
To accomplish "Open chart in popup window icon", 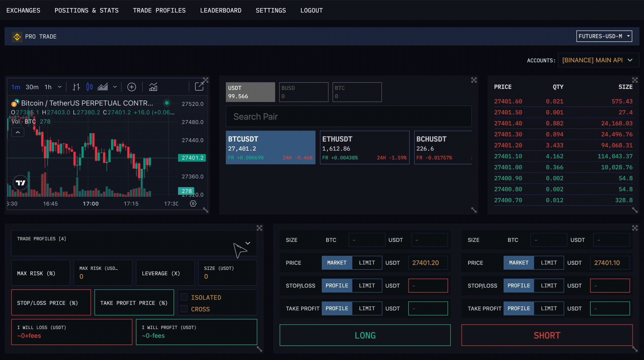I will 199,87.
